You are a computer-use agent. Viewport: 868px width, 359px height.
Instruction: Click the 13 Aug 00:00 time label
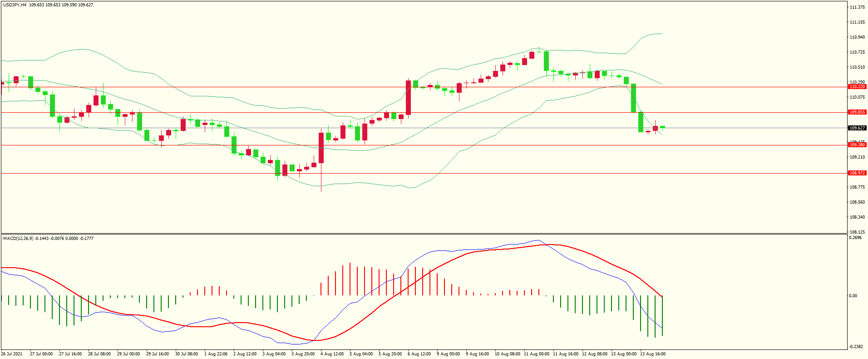[x=624, y=354]
